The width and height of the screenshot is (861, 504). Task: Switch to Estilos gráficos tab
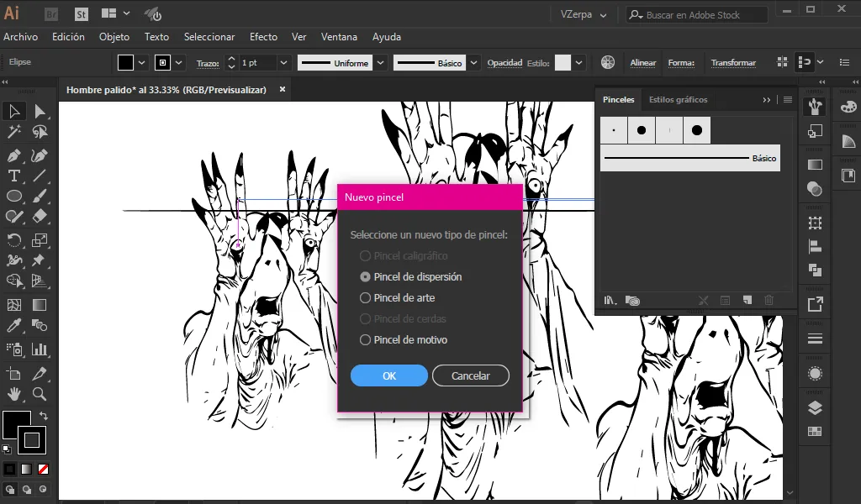[x=679, y=100]
